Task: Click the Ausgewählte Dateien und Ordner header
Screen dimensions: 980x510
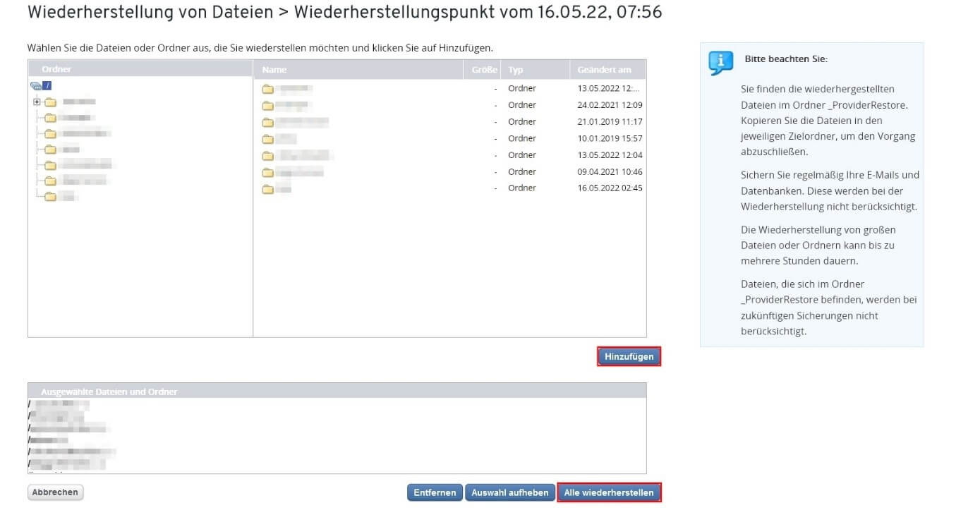Action: (337, 391)
